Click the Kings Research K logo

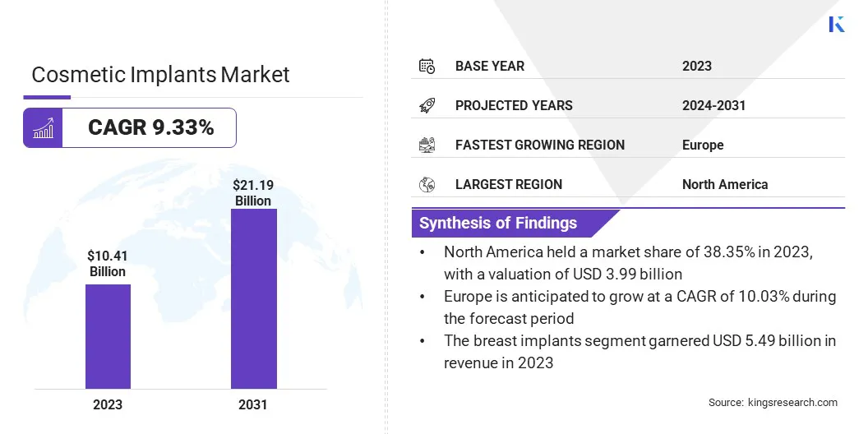point(836,25)
